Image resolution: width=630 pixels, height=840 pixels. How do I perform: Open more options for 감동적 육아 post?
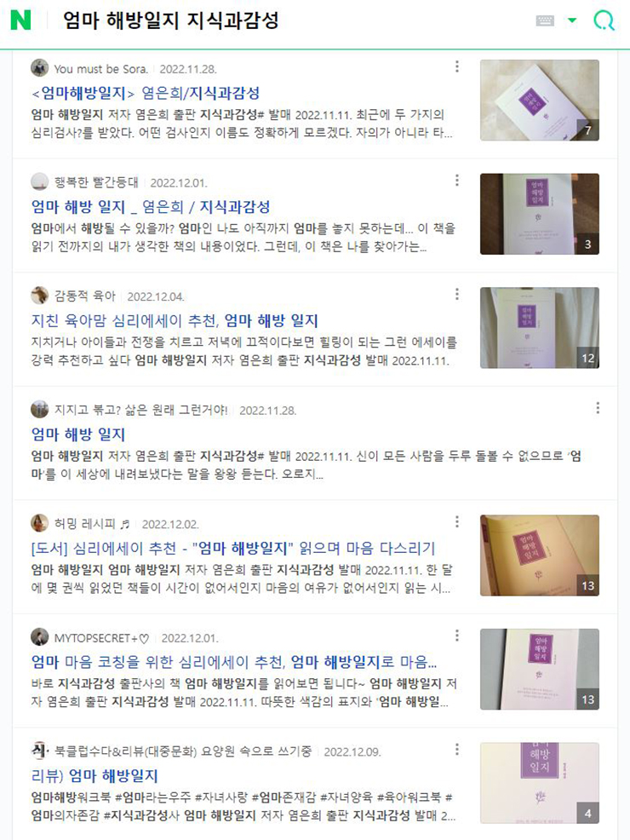coord(456,294)
